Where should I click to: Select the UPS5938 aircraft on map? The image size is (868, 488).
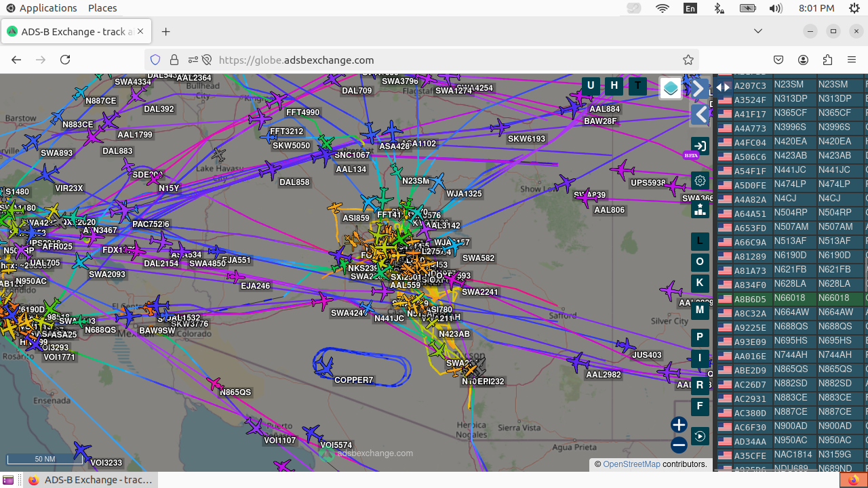(x=623, y=171)
